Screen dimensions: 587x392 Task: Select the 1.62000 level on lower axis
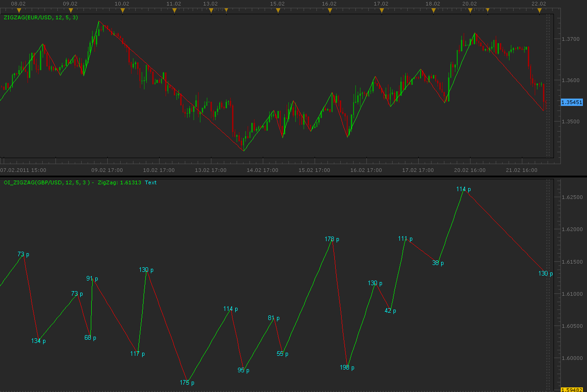click(x=573, y=229)
